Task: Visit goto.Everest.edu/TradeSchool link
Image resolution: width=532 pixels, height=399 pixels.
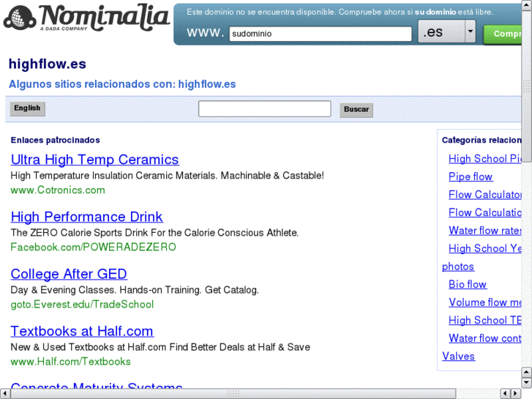Action: [x=82, y=305]
